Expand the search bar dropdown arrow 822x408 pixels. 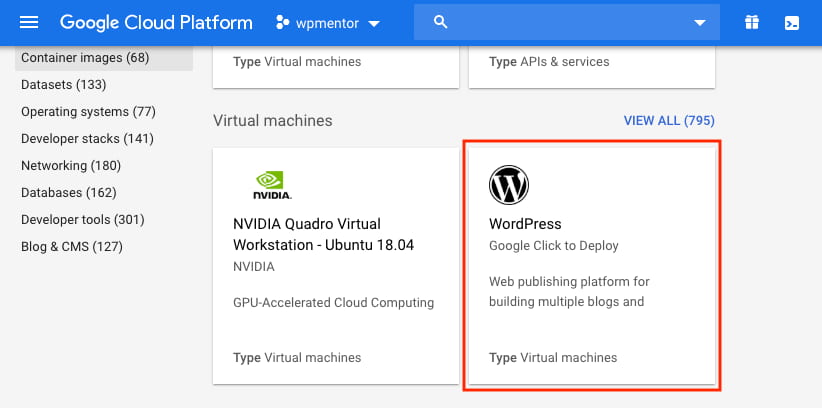coord(699,23)
